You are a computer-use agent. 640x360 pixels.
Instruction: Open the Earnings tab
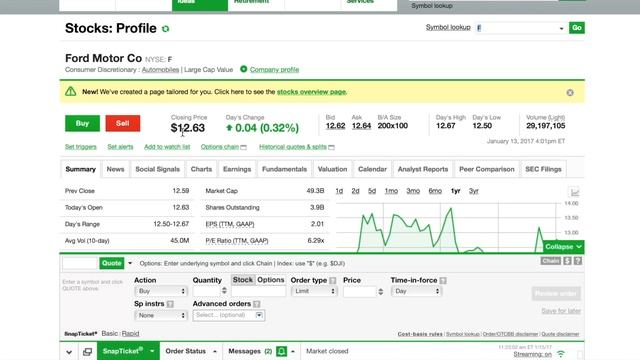(x=237, y=169)
